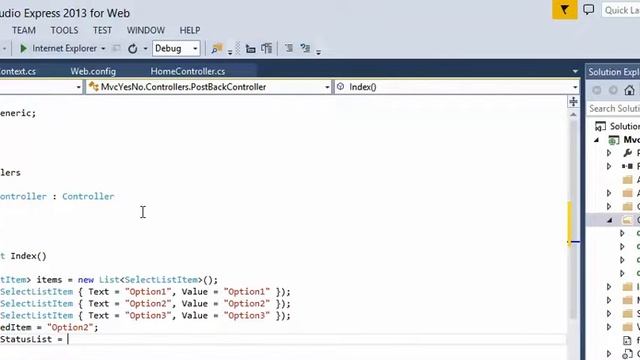640x360 pixels.
Task: Click Solution Explorer Home icon
Action: tap(629, 90)
